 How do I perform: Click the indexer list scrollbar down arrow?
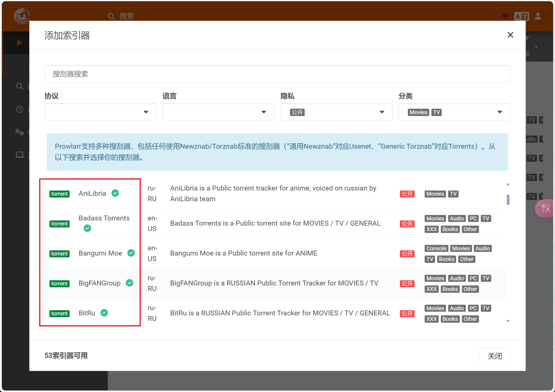508,321
